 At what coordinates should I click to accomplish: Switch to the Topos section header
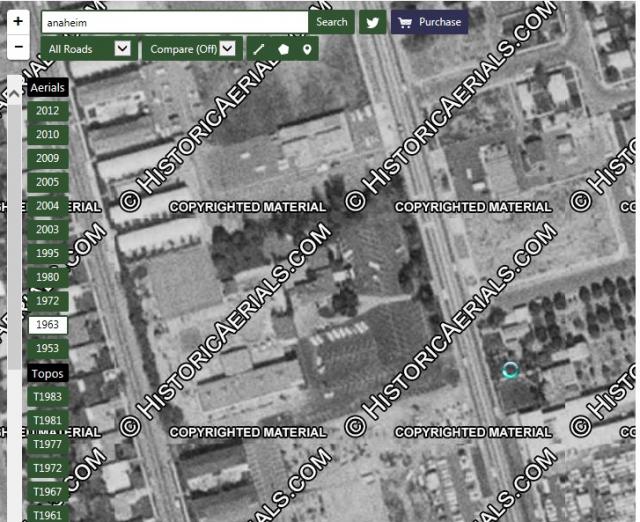47,374
